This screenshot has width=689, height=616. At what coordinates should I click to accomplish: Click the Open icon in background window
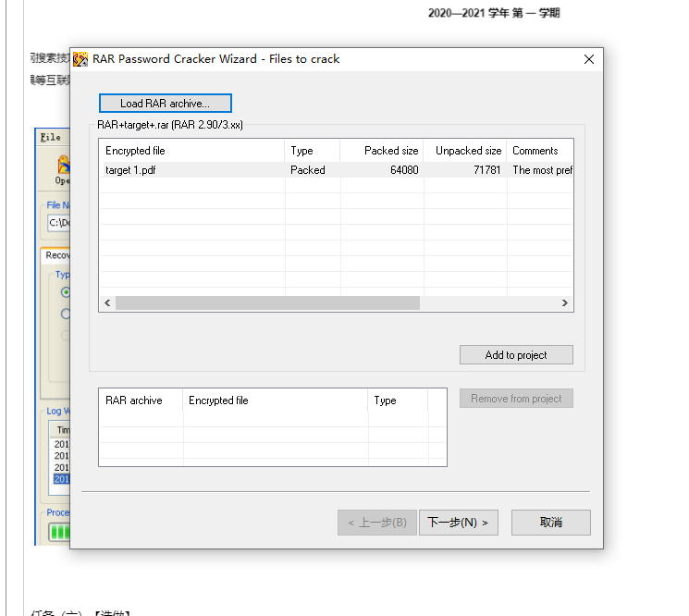tap(63, 169)
